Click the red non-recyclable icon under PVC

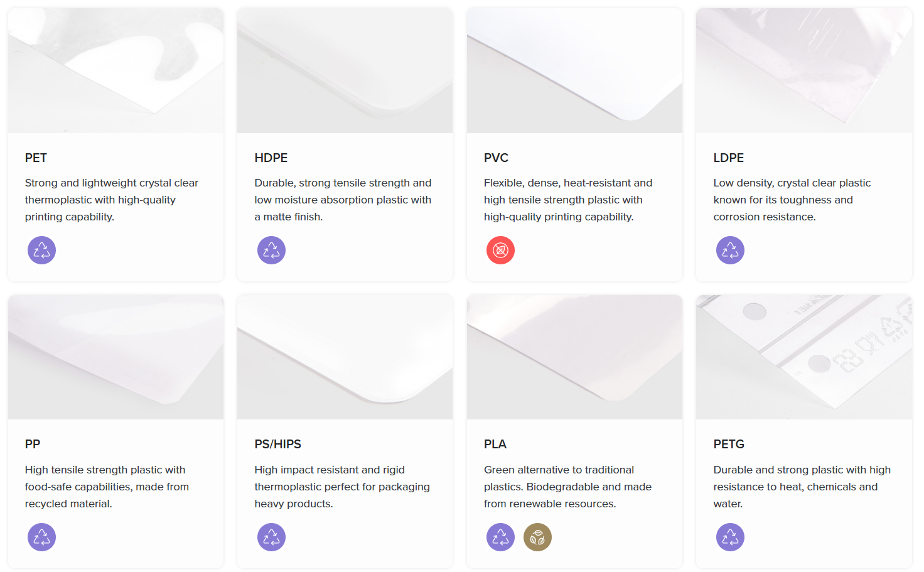coord(500,251)
